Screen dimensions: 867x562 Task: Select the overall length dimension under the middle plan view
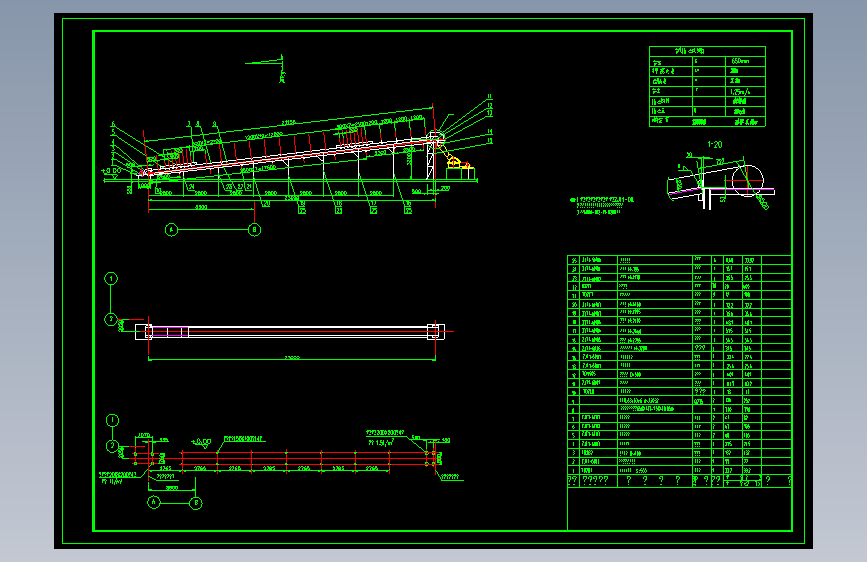click(292, 358)
